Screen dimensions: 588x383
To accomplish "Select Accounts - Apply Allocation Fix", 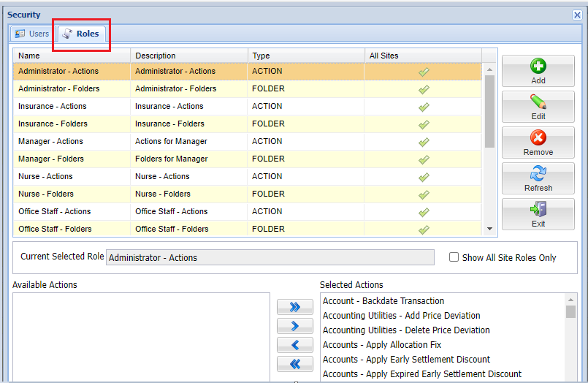I will [382, 345].
